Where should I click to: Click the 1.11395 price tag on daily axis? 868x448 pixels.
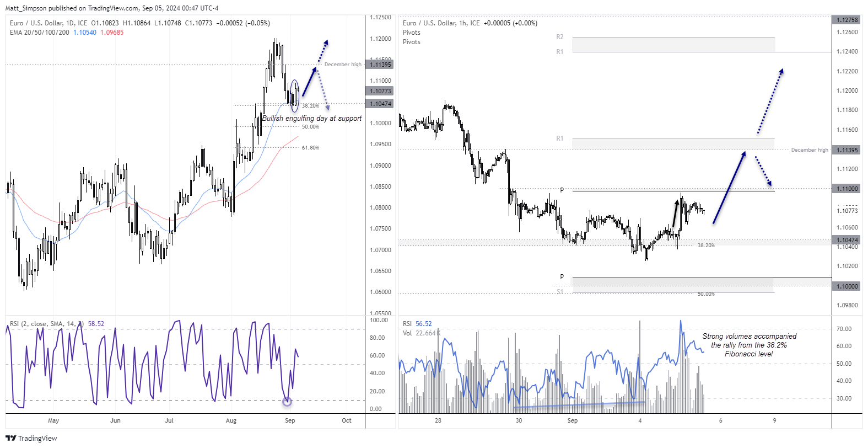pos(380,65)
